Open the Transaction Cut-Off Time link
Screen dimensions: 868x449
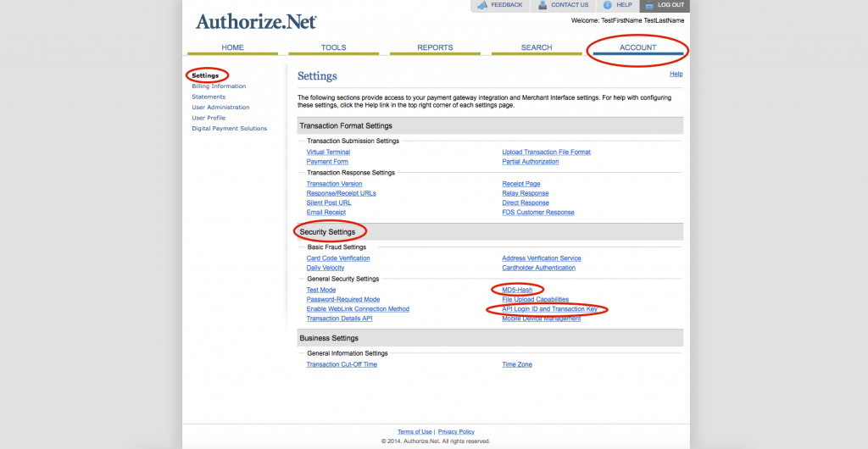click(x=342, y=365)
